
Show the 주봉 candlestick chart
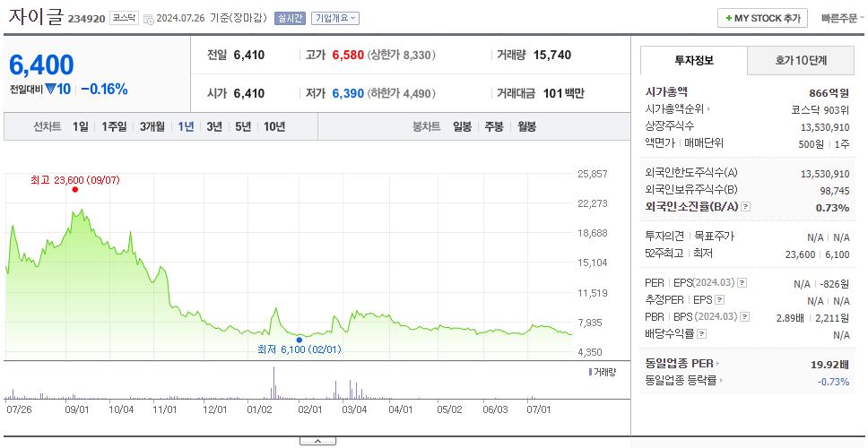[x=494, y=126]
